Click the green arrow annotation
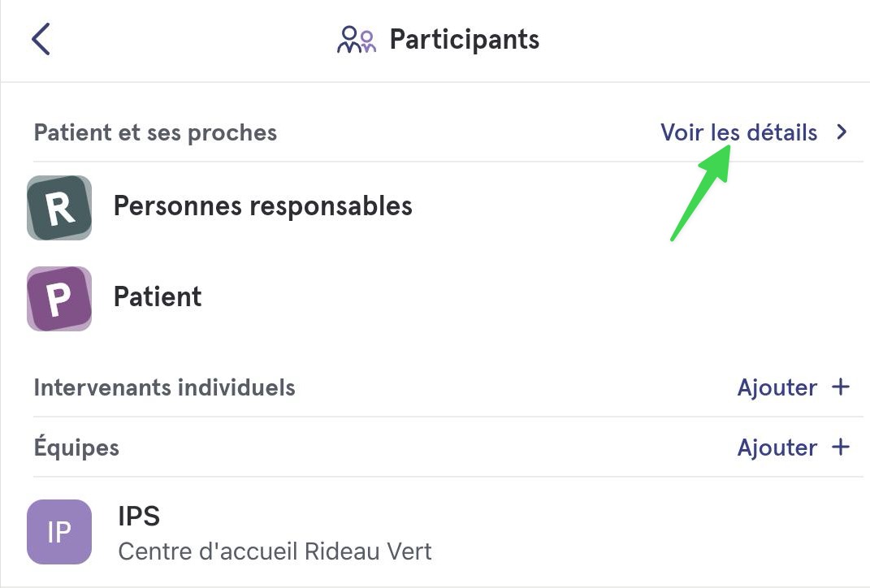 [x=701, y=192]
